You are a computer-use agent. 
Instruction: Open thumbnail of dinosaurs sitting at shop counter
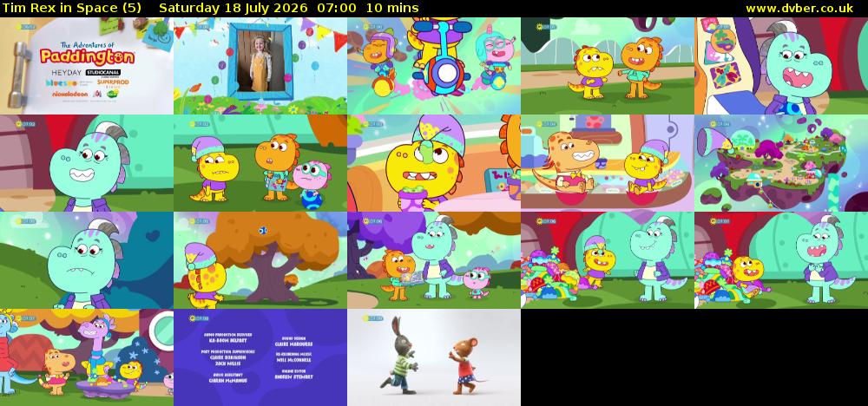(x=608, y=163)
